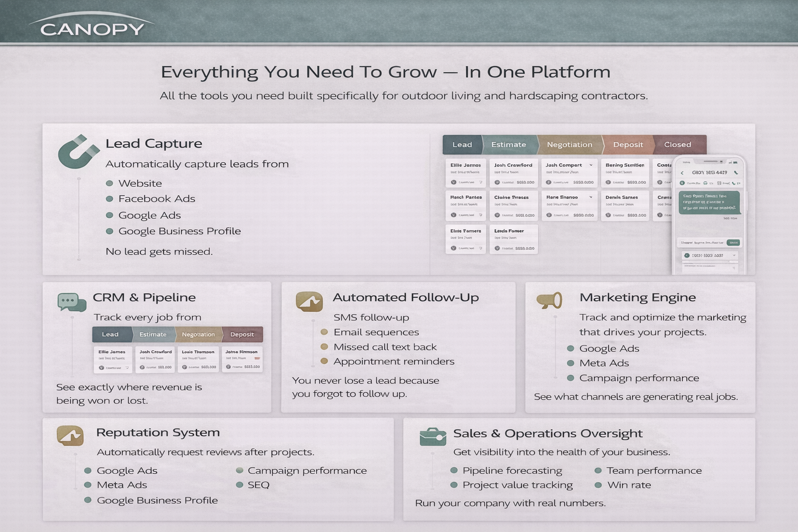
Task: Open the Ellie James card in the CRM & Pipeline section
Action: point(112,360)
